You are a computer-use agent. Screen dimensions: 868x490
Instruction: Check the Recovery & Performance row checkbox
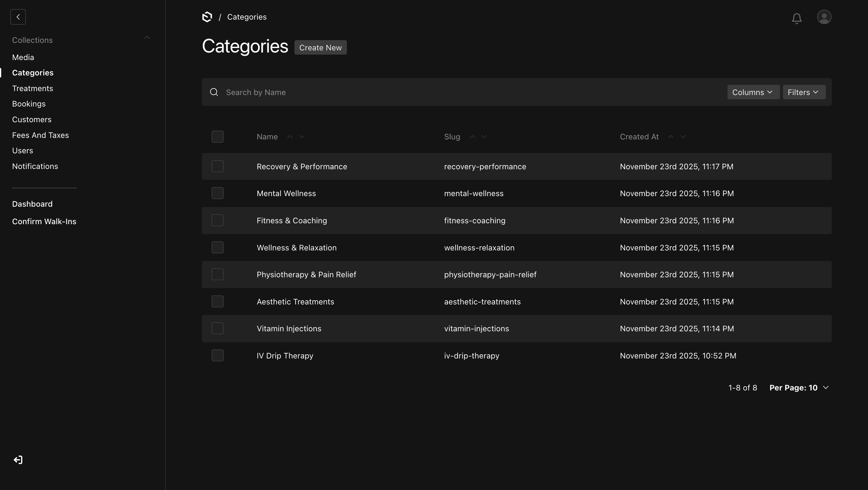[218, 166]
